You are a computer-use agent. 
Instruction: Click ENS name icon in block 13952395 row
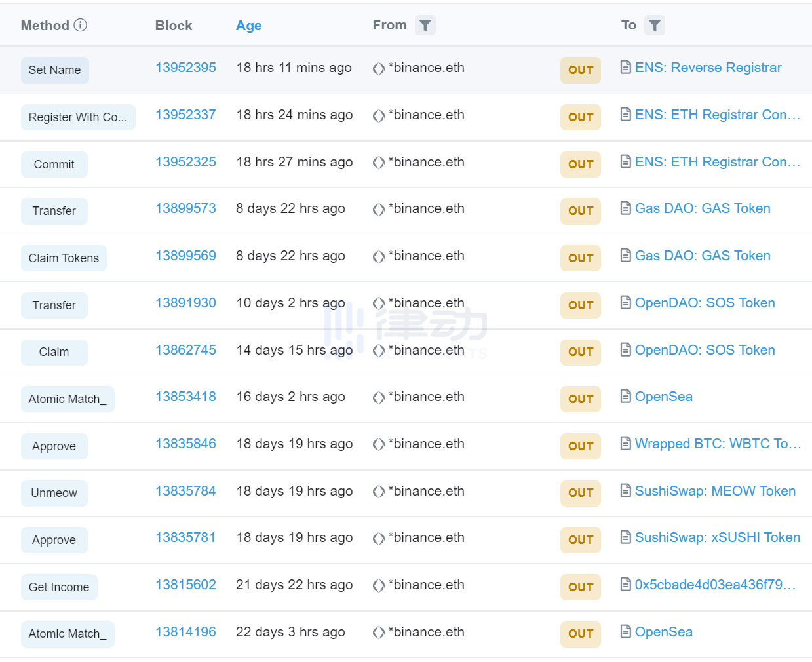(378, 69)
